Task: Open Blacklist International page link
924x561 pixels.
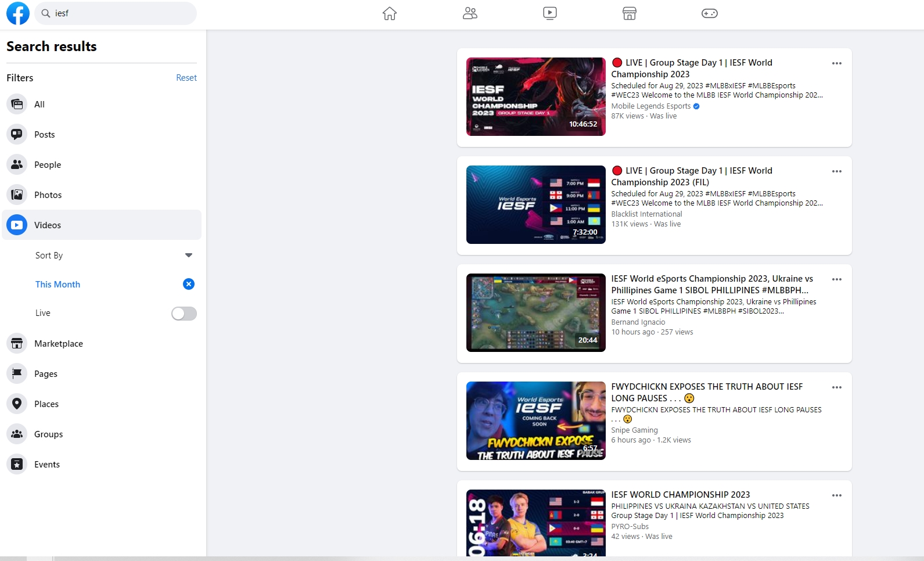Action: coord(646,214)
